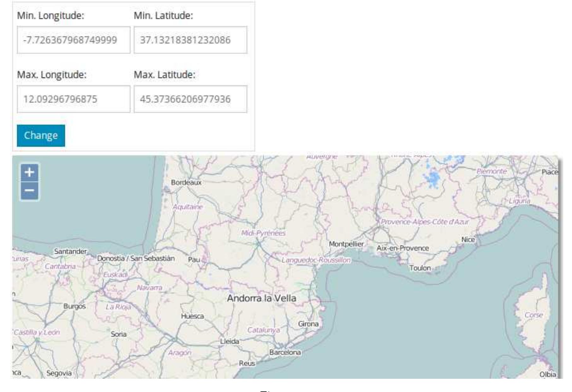
Task: Zoom in on the map with plus icon
Action: (x=29, y=172)
